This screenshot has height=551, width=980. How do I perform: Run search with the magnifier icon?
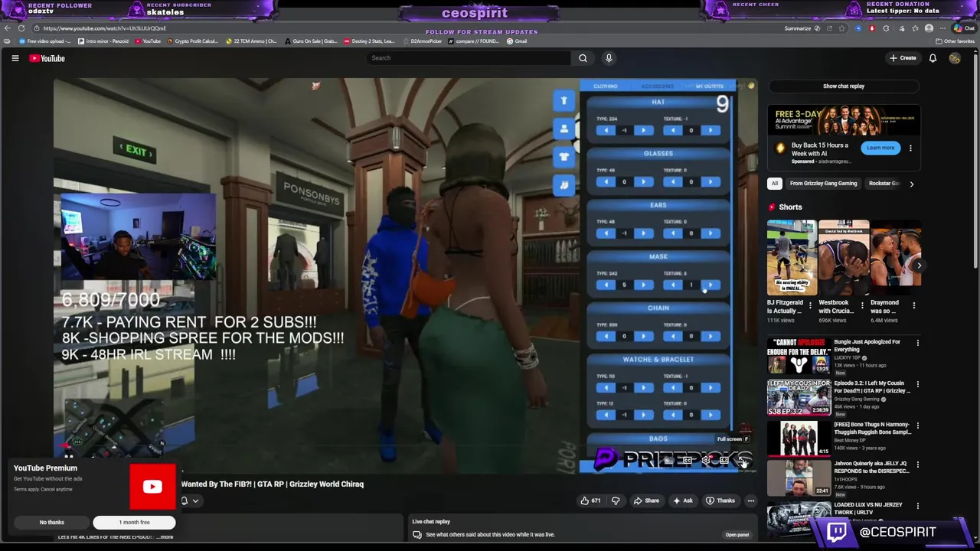pos(583,58)
